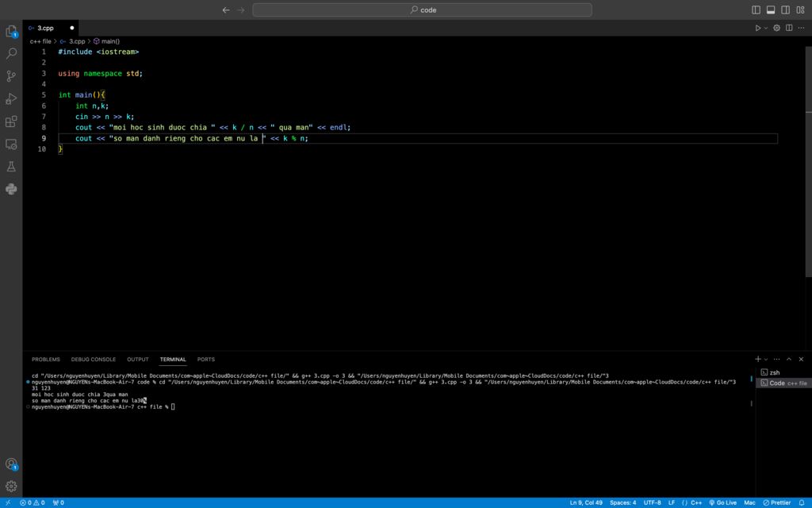Image resolution: width=812 pixels, height=508 pixels.
Task: Open Customize Layout icon
Action: 800,10
